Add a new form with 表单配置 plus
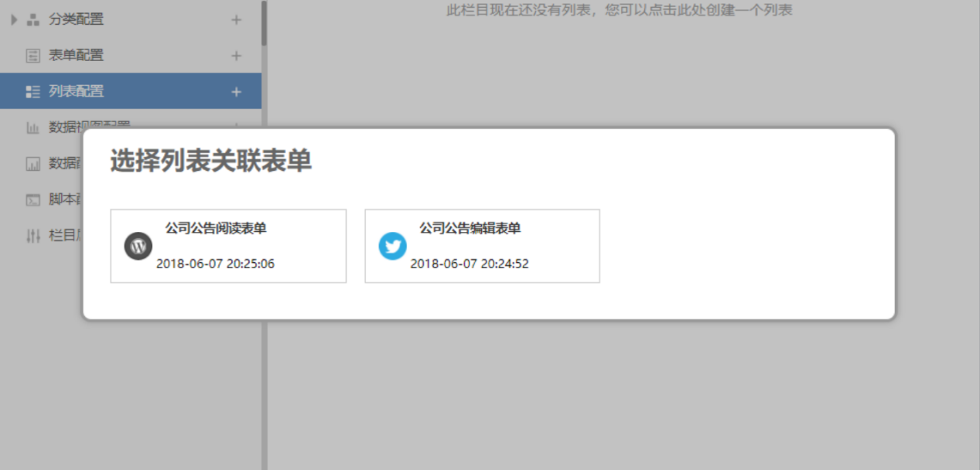 coord(237,56)
